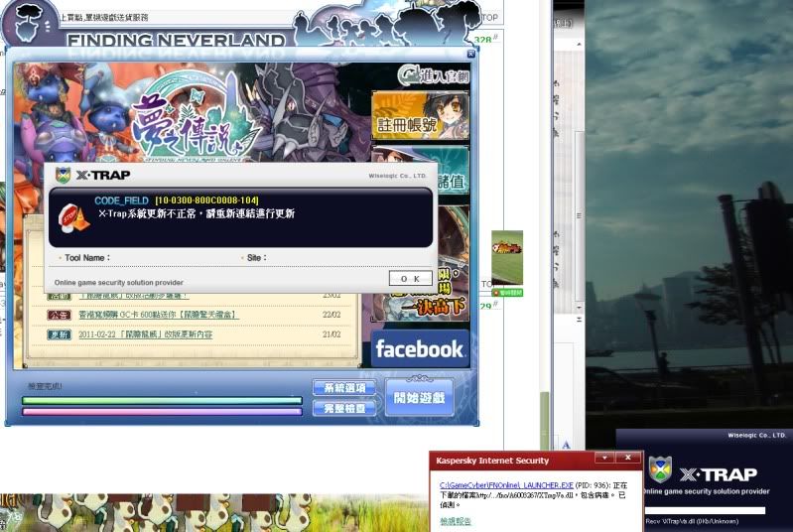Click the pink launcher progress bar
The width and height of the screenshot is (793, 532).
click(x=162, y=412)
